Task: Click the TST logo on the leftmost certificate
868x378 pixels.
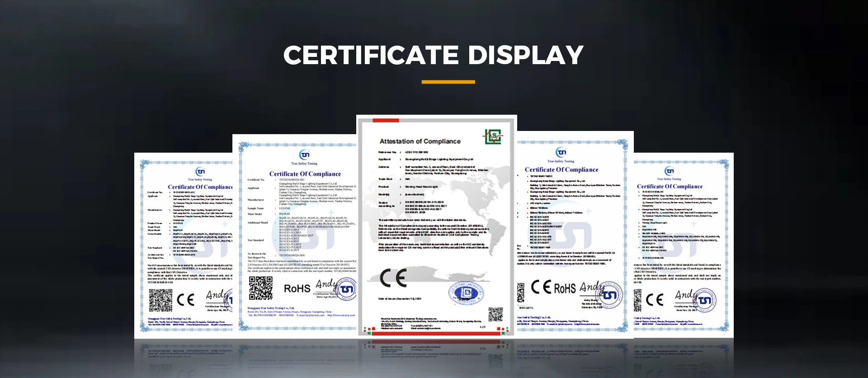Action: click(x=200, y=172)
